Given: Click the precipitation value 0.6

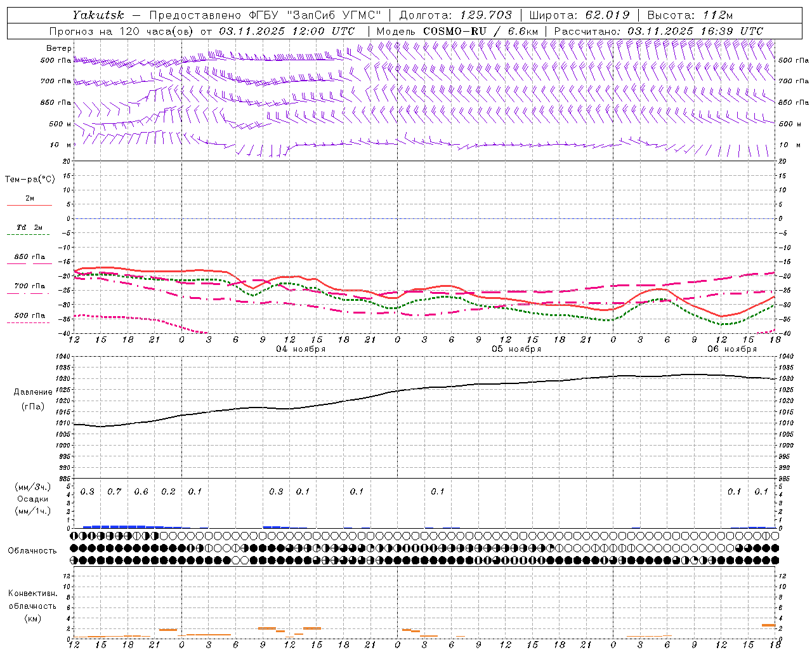Looking at the screenshot, I should (x=141, y=492).
